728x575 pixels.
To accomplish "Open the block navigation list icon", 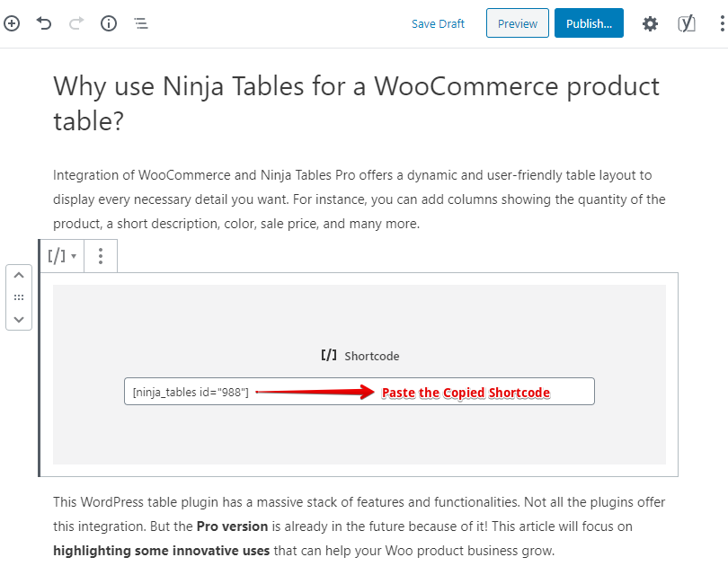I will point(141,23).
